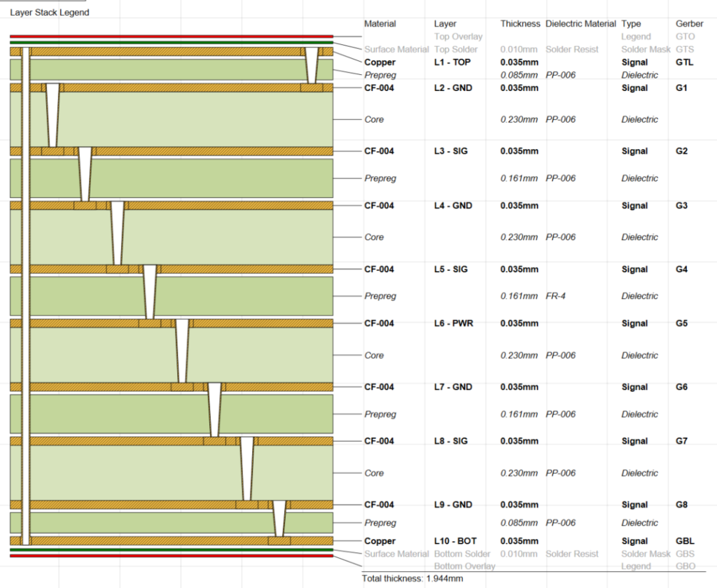
Task: Select the L10 - BOT layer label
Action: pos(455,541)
